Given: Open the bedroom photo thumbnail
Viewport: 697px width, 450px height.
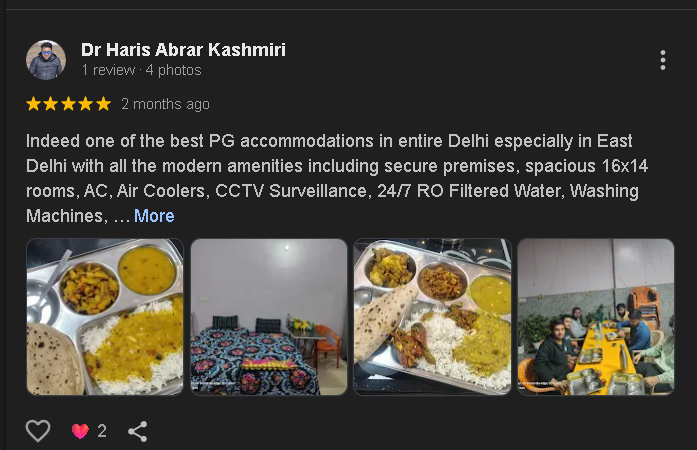Looking at the screenshot, I should [269, 317].
